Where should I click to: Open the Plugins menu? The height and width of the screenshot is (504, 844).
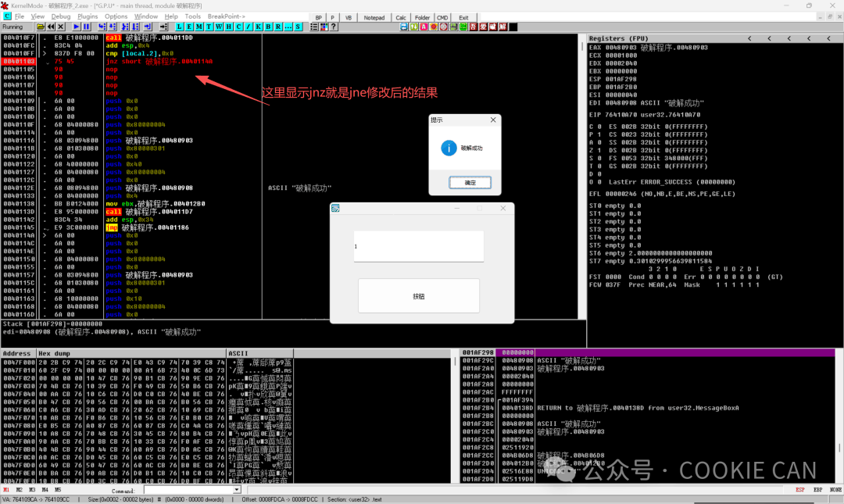(88, 16)
